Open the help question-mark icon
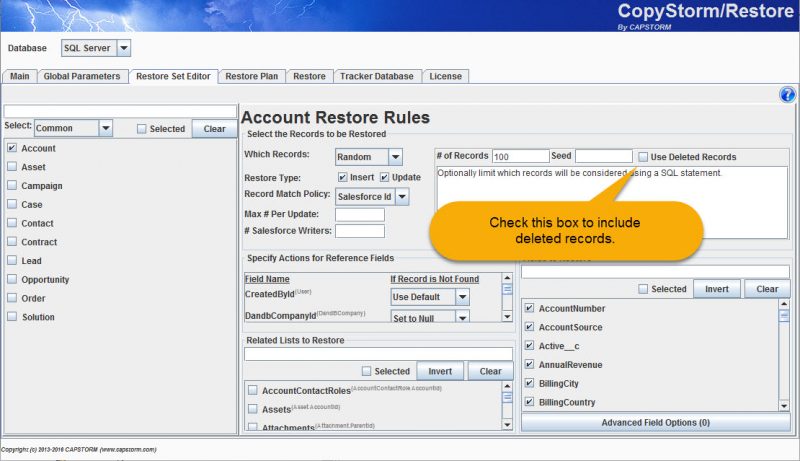The width and height of the screenshot is (800, 461). pos(787,94)
